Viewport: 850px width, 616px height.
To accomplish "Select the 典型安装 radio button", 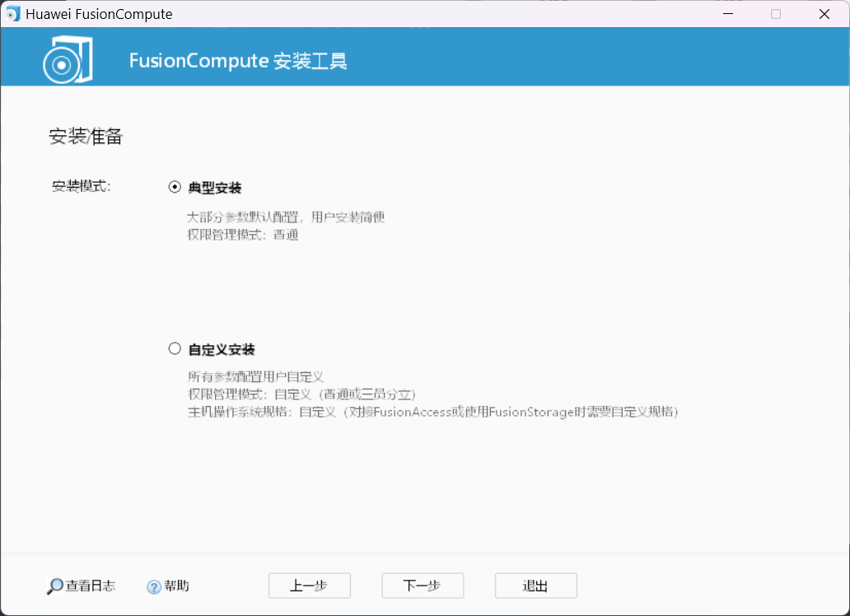I will tap(175, 187).
